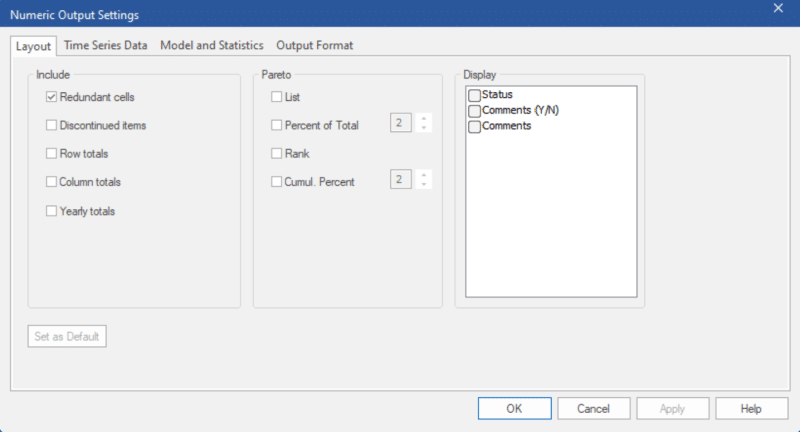
Task: Enable Cumul. Percent checkbox
Action: [277, 182]
